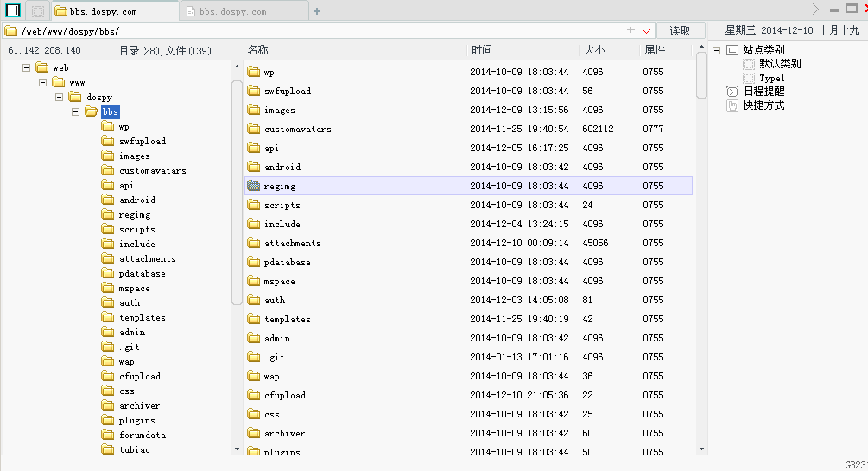Viewport: 868px width, 471px height.
Task: Click the plus-minus icon in the path bar
Action: (630, 31)
